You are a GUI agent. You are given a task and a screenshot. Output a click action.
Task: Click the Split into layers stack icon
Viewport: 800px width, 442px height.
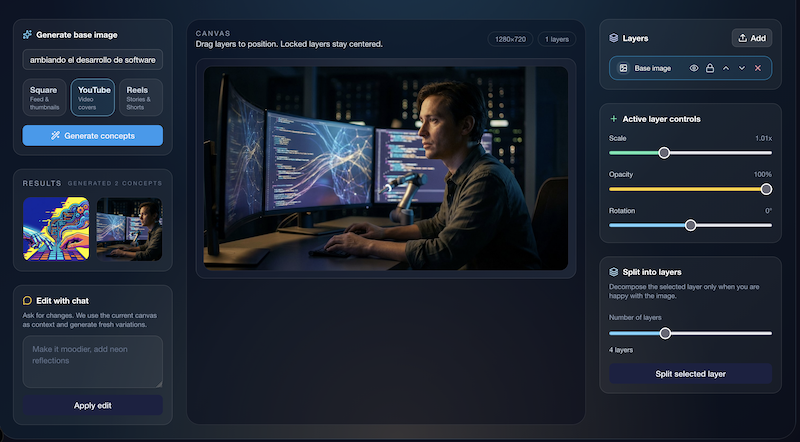click(x=614, y=272)
